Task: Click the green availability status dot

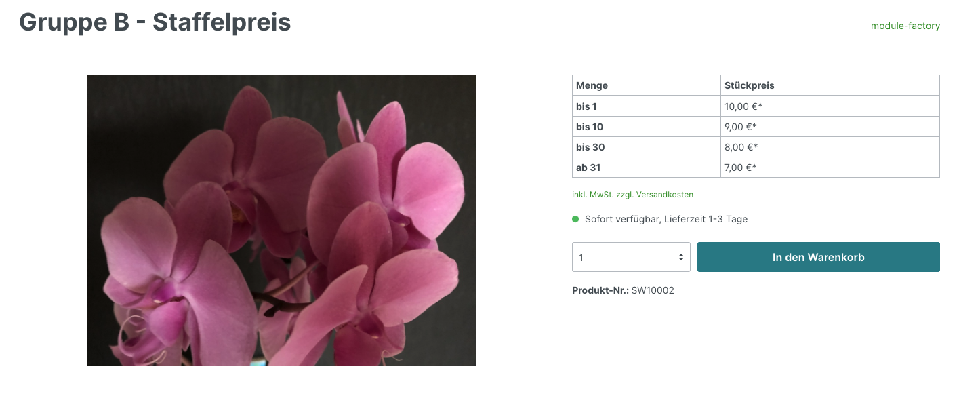Action: coord(575,219)
